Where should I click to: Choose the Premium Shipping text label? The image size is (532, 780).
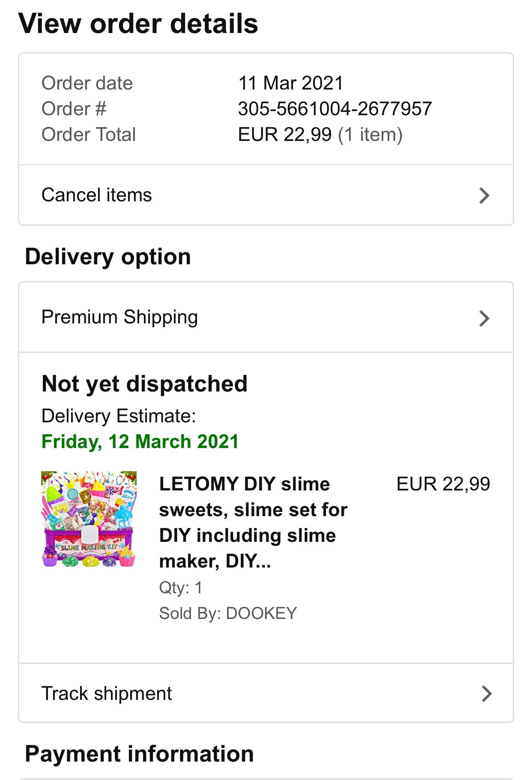point(120,317)
